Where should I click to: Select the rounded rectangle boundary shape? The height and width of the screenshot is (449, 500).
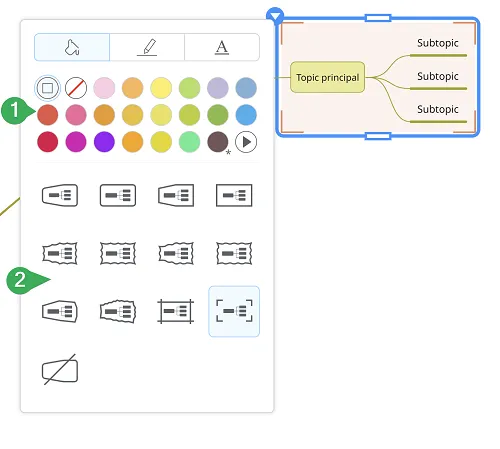[118, 195]
